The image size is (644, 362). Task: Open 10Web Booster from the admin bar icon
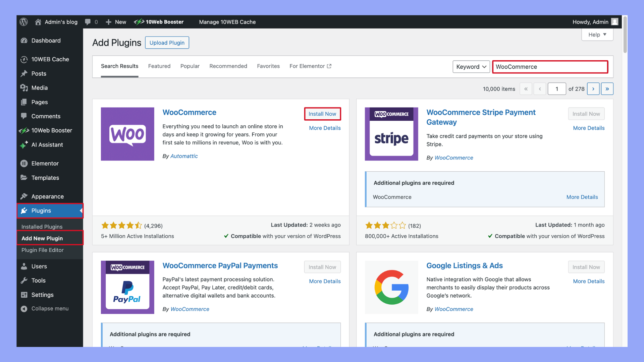click(x=139, y=22)
